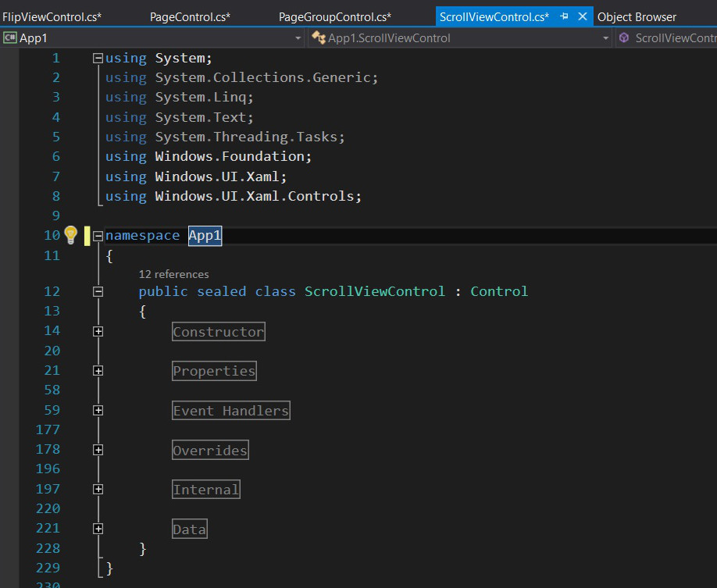
Task: Collapse the ScrollViewControl class block
Action: coord(98,291)
